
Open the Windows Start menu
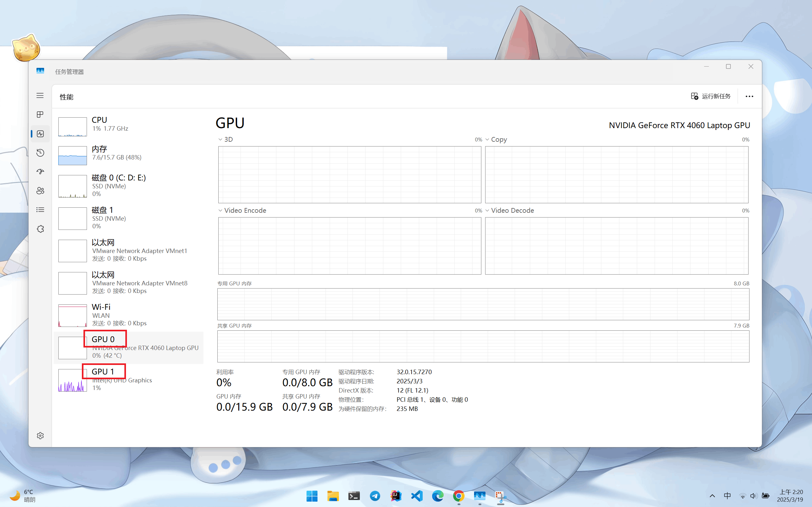point(312,496)
